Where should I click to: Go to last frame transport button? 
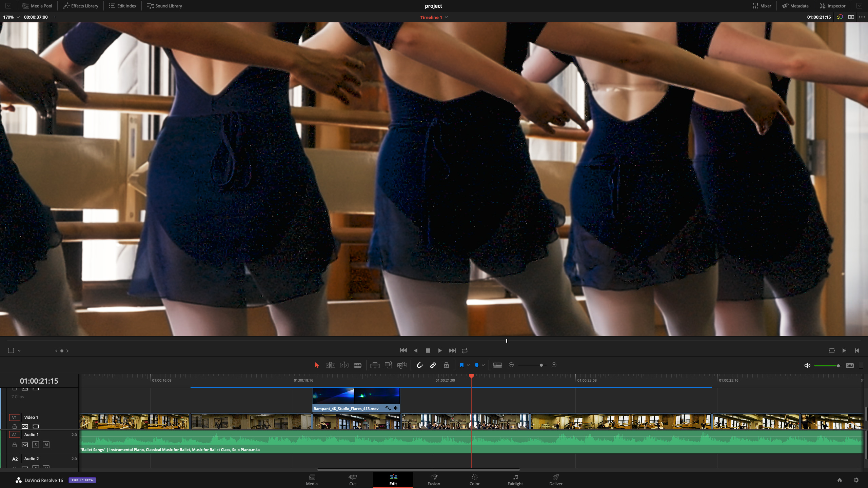pos(452,350)
